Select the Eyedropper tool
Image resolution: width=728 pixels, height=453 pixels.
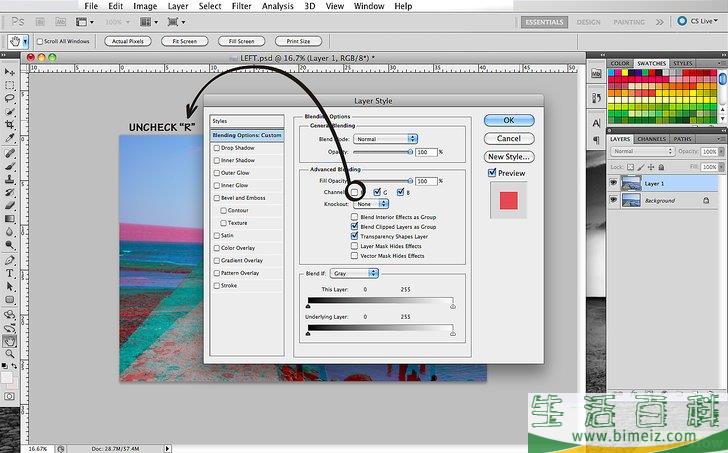point(10,138)
